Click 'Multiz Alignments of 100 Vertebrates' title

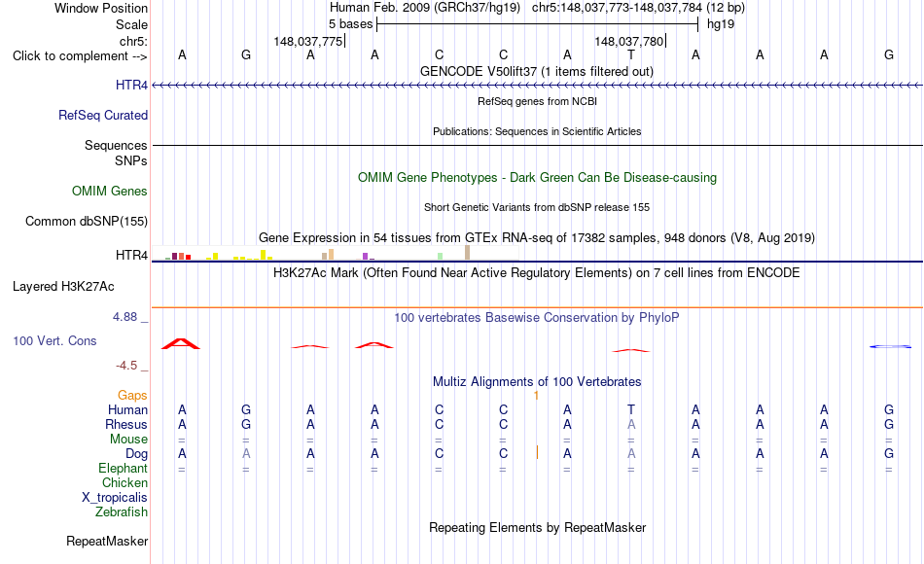[537, 382]
